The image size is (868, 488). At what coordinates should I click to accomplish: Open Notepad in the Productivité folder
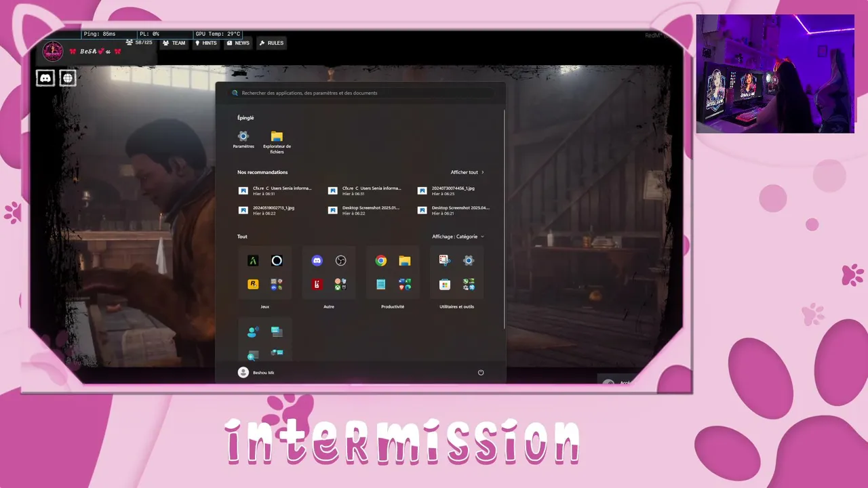(381, 285)
